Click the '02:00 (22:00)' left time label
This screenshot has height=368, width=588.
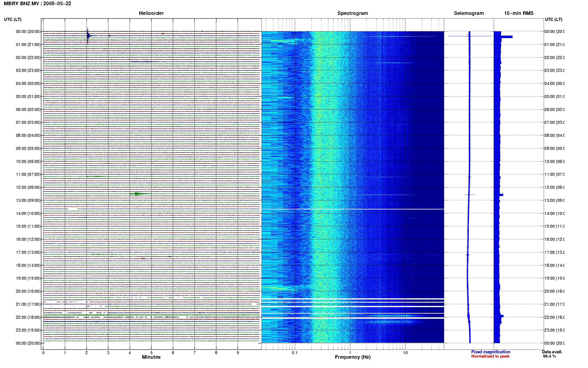[x=28, y=58]
